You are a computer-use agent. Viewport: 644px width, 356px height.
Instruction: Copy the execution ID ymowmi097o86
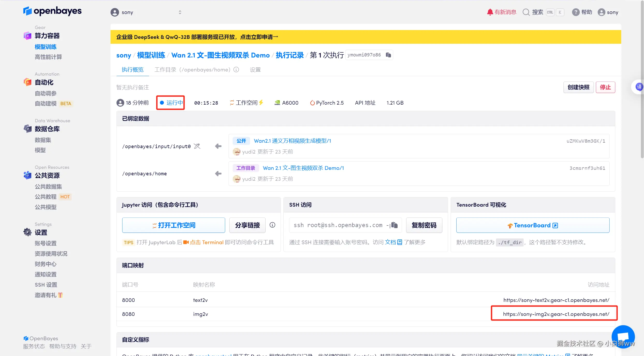click(388, 55)
